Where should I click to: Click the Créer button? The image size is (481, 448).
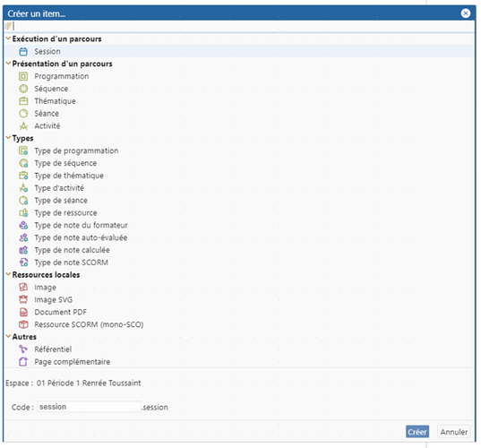pyautogui.click(x=417, y=432)
